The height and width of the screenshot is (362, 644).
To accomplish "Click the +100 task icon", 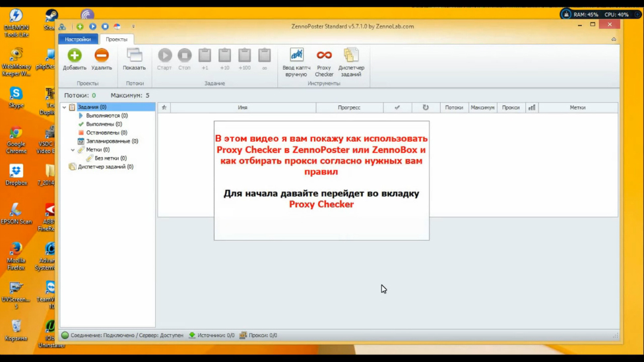I will [x=244, y=55].
